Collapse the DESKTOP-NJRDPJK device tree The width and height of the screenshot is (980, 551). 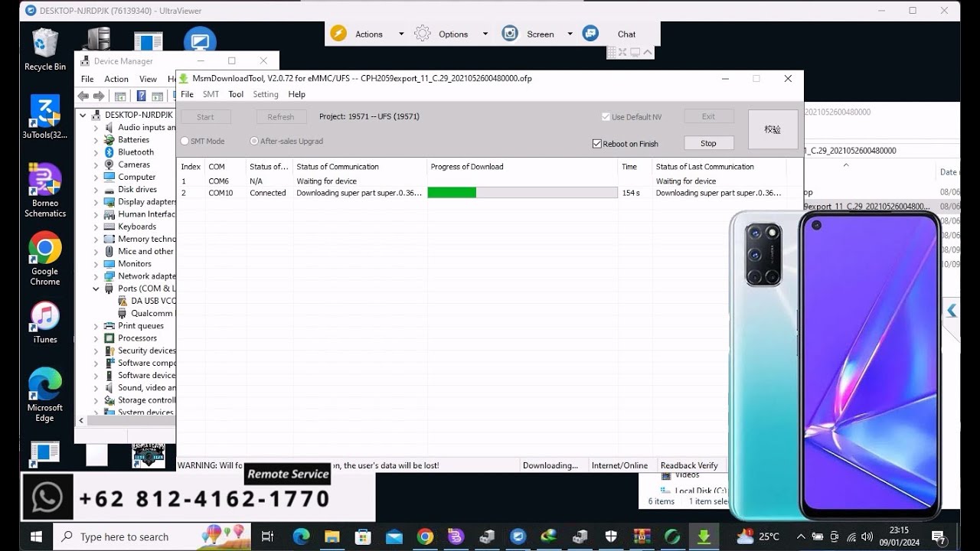point(83,114)
